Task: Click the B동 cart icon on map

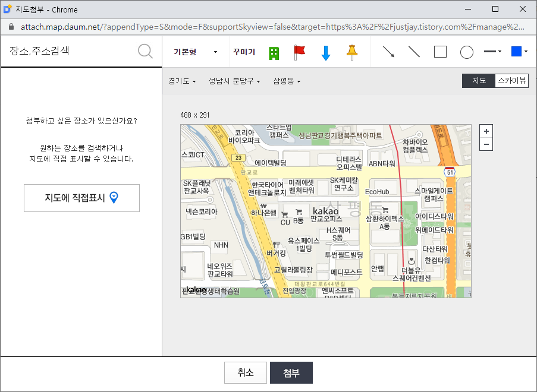Action: 299,212
